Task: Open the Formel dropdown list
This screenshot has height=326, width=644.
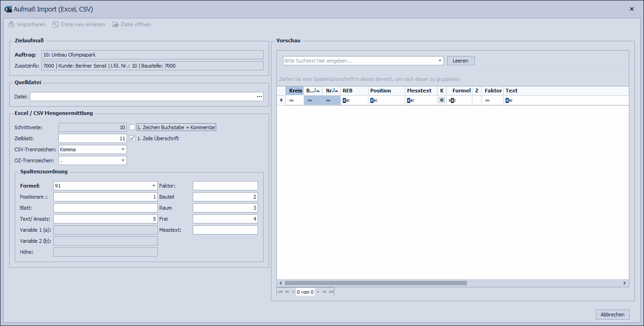Action: (x=154, y=186)
